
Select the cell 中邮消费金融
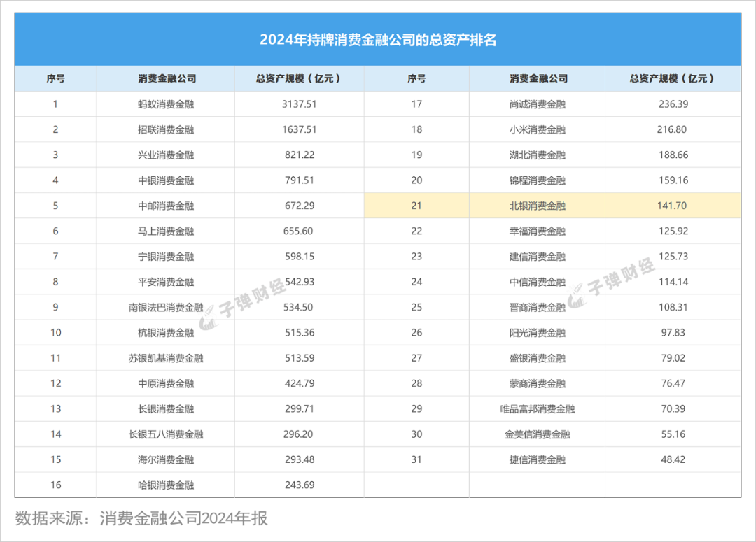pyautogui.click(x=166, y=206)
